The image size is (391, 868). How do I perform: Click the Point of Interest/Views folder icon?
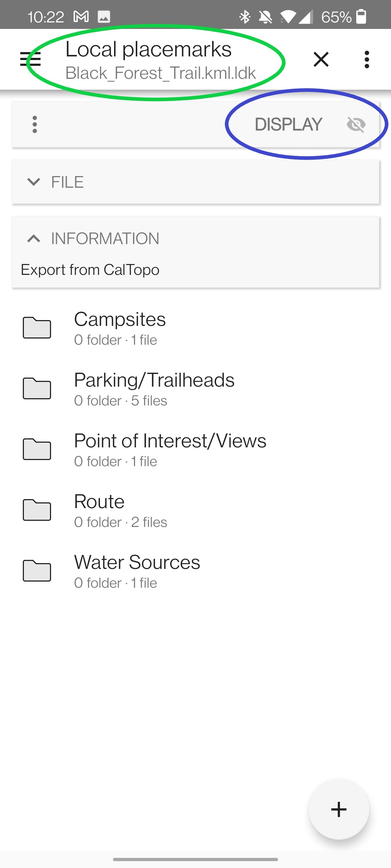pos(37,449)
